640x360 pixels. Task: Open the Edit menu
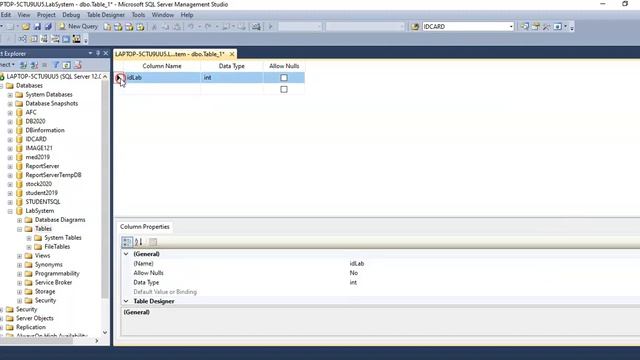[x=6, y=15]
